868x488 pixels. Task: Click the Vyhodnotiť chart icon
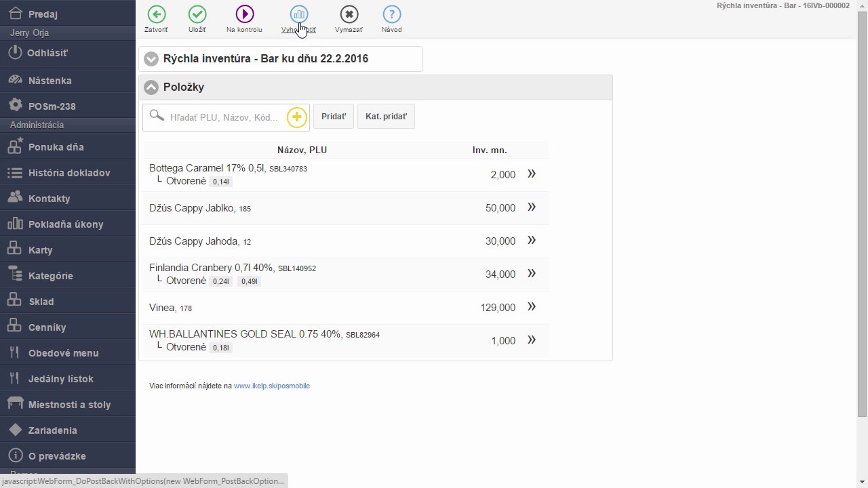(298, 14)
